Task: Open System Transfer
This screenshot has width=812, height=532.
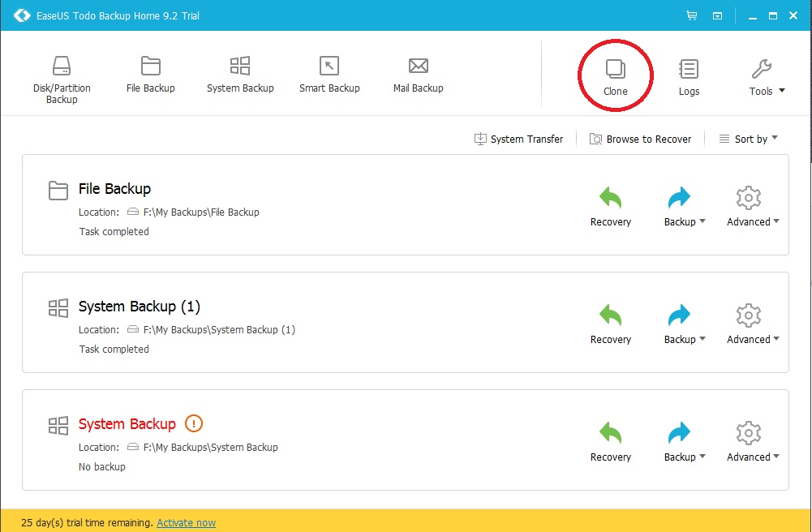Action: pyautogui.click(x=518, y=139)
